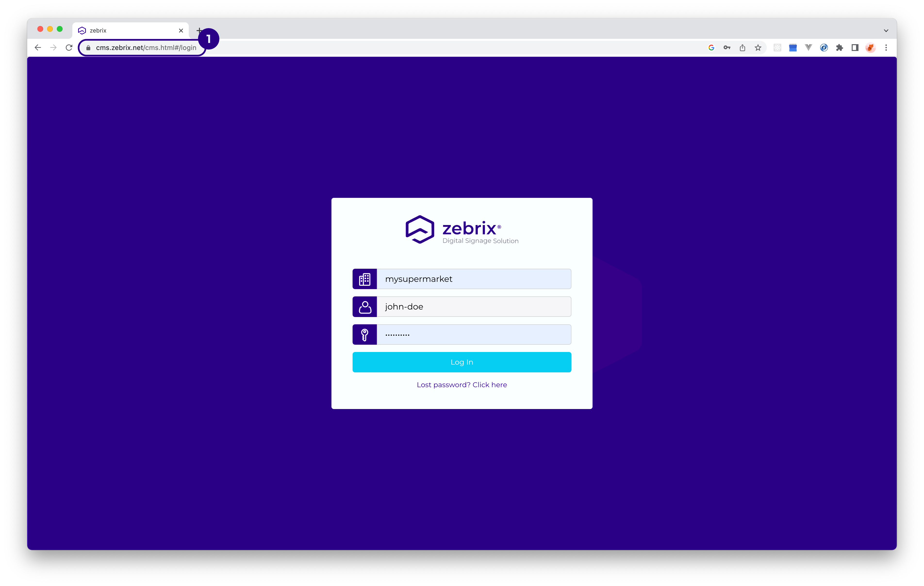This screenshot has width=924, height=586.
Task: Click the Google account icon in address bar
Action: pos(711,48)
